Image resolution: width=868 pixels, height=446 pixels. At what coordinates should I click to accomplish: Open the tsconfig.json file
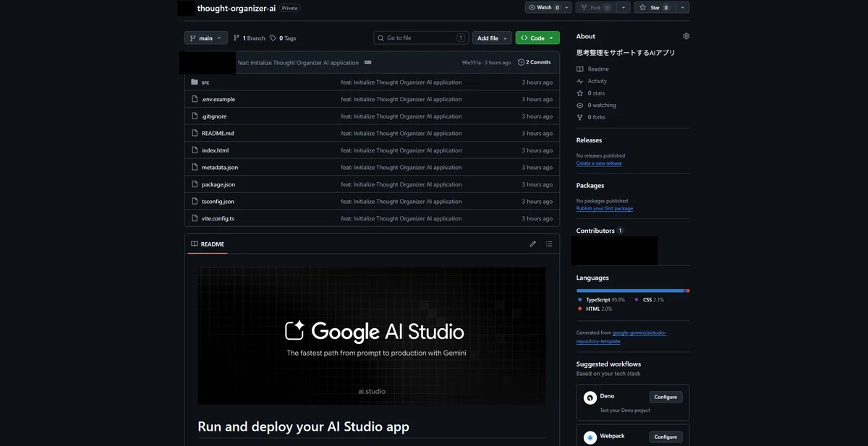pyautogui.click(x=218, y=202)
